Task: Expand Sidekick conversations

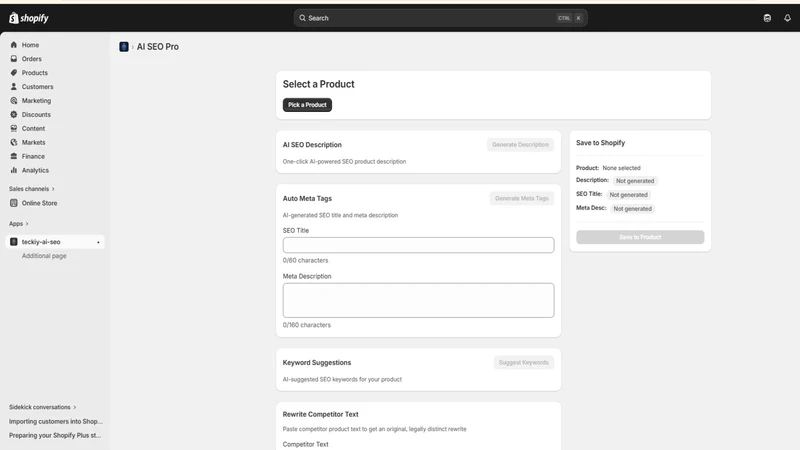Action: (x=42, y=407)
